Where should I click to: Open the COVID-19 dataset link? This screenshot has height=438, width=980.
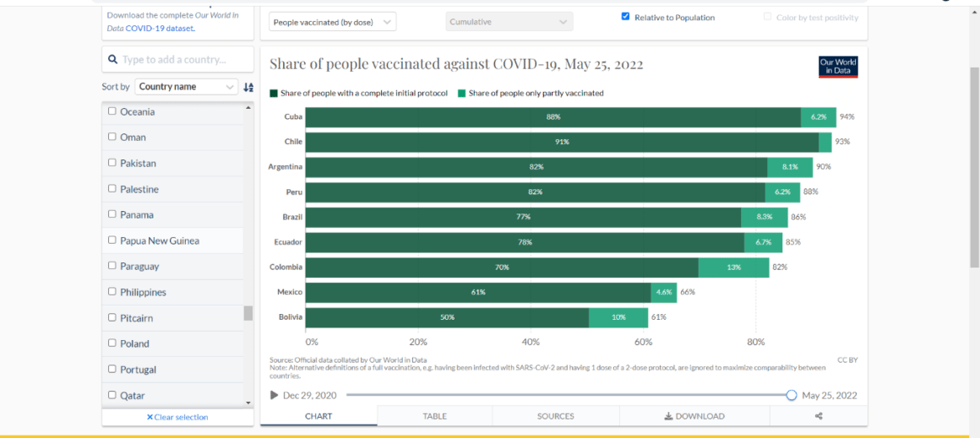pyautogui.click(x=159, y=28)
